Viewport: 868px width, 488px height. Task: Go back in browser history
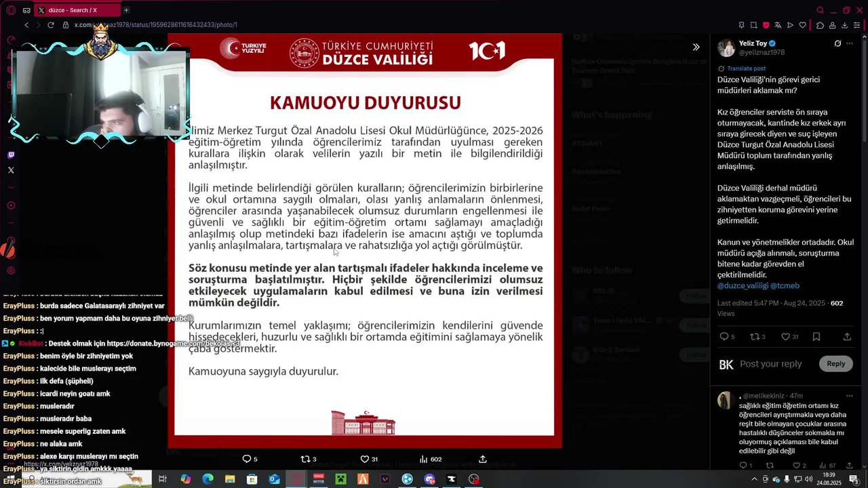tap(26, 25)
